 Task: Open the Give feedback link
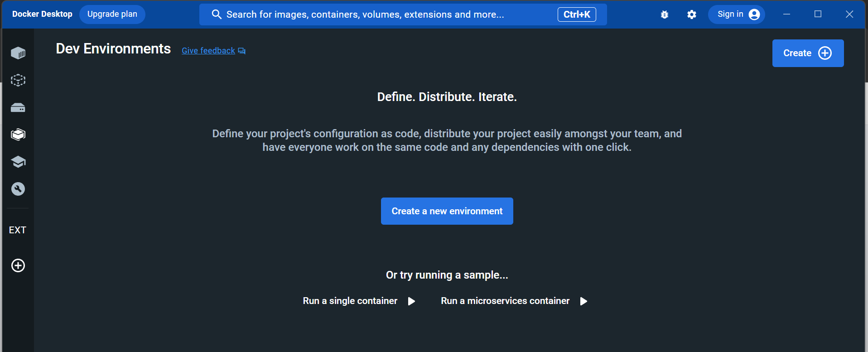[208, 51]
